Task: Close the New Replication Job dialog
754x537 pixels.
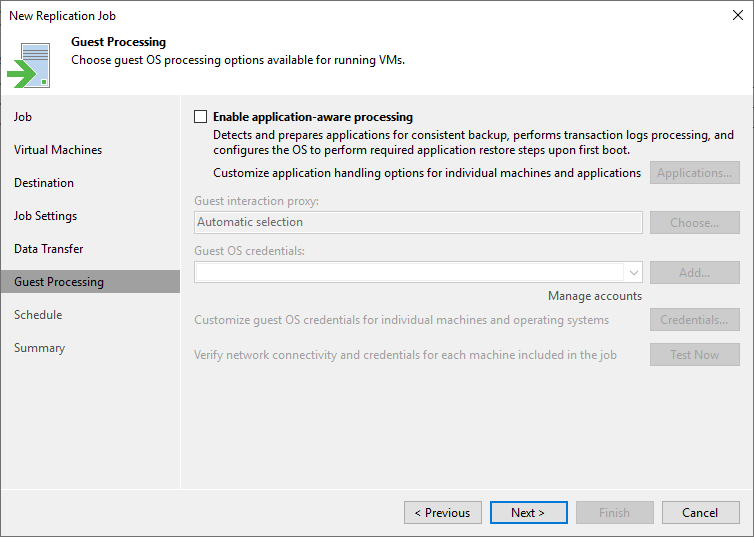Action: [738, 15]
